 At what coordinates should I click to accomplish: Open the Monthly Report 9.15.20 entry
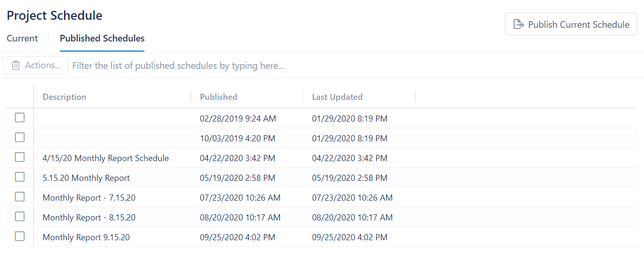point(86,237)
